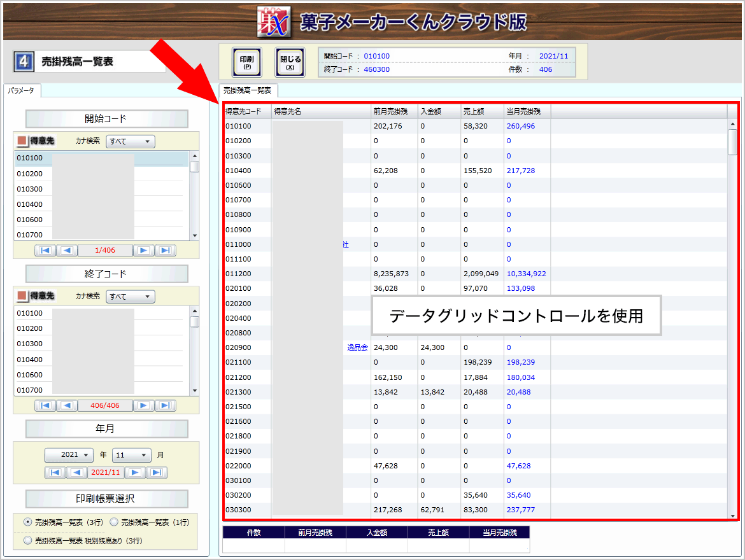Screen dimensions: 745x560
Task: Sort by 売上額 column header
Action: [x=482, y=111]
